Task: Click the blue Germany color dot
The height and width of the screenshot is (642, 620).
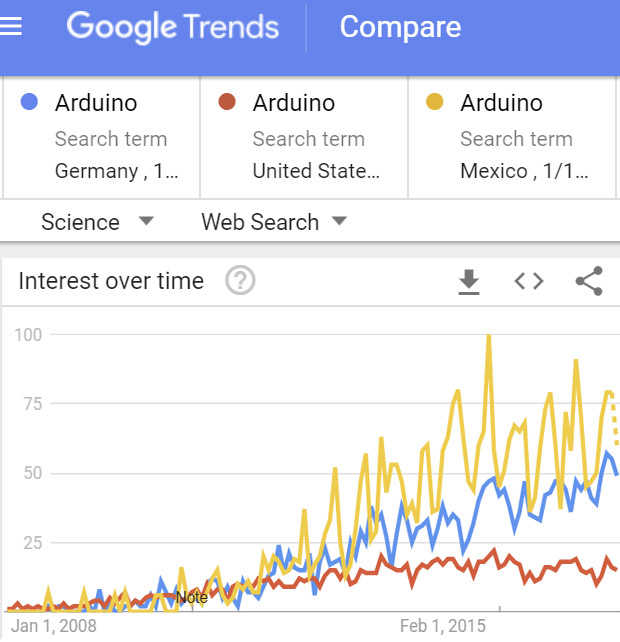Action: [x=29, y=102]
